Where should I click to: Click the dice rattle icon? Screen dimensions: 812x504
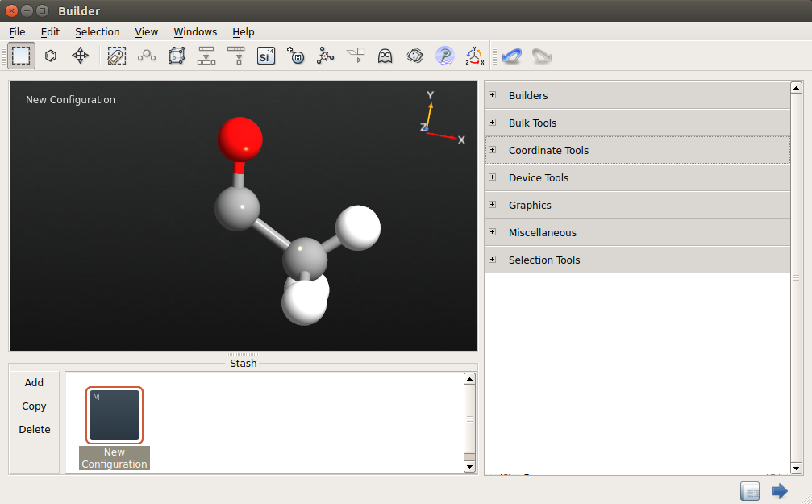[414, 56]
